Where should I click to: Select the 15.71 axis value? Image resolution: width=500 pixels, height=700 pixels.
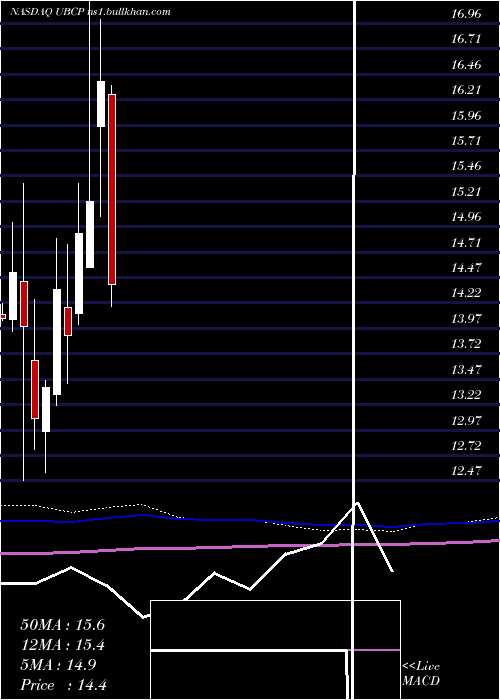[466, 141]
